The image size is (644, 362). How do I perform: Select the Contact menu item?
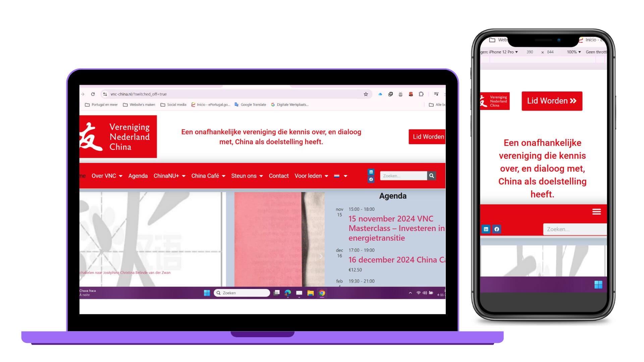tap(278, 176)
